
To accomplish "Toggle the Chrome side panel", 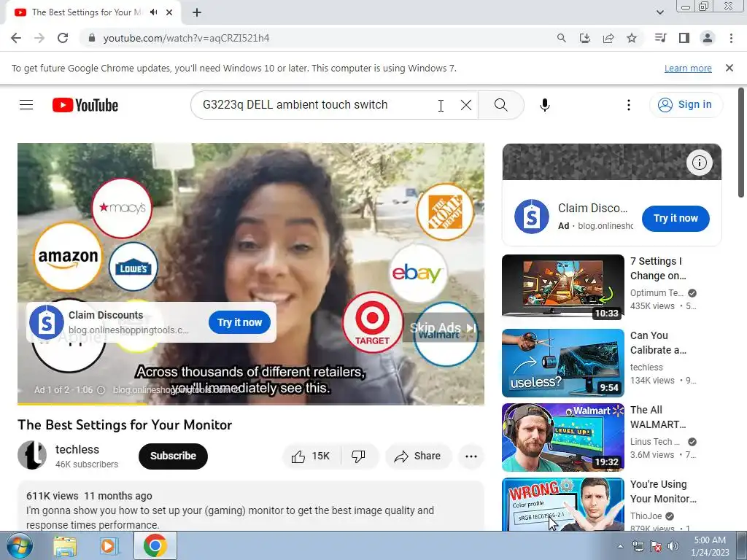I will (x=684, y=38).
